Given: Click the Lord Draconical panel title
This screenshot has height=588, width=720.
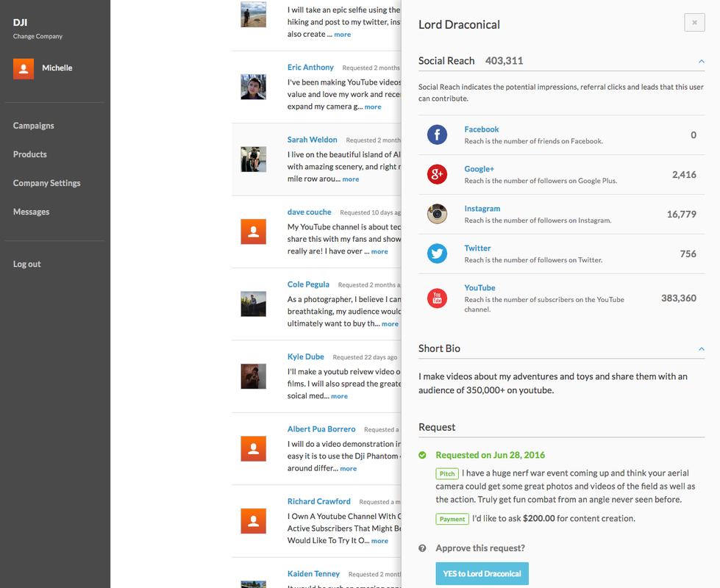Looking at the screenshot, I should tap(459, 24).
